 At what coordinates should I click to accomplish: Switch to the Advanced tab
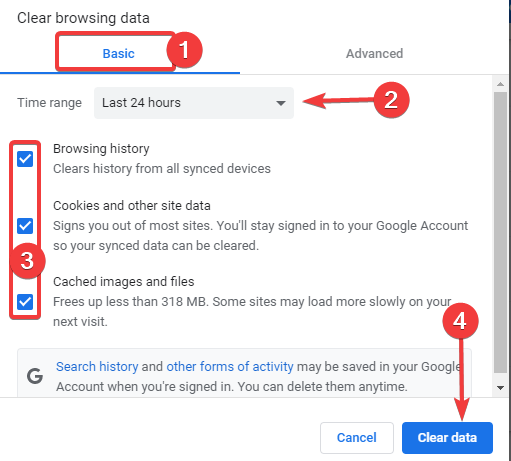(374, 53)
